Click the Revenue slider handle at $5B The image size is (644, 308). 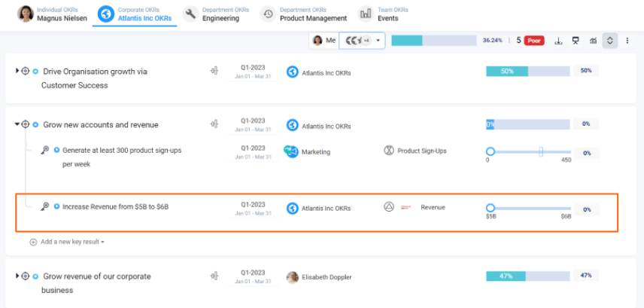pyautogui.click(x=491, y=208)
